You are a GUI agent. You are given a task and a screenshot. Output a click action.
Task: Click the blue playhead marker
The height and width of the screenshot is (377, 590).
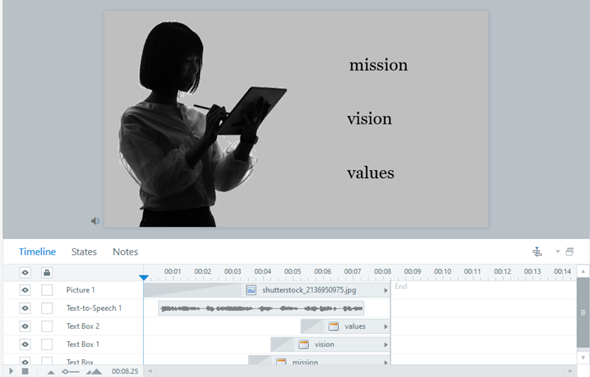pos(143,278)
